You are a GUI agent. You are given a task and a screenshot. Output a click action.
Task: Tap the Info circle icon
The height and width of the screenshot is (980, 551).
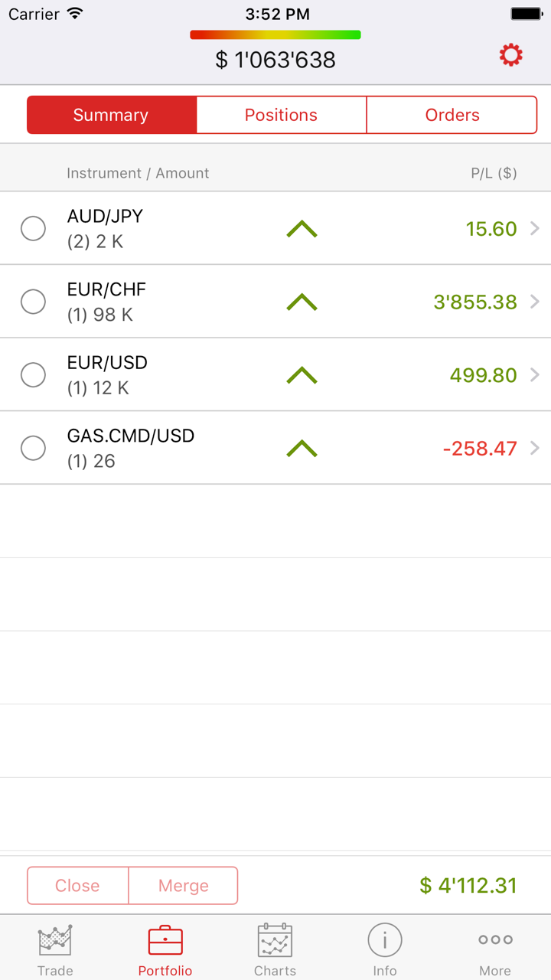pyautogui.click(x=385, y=940)
